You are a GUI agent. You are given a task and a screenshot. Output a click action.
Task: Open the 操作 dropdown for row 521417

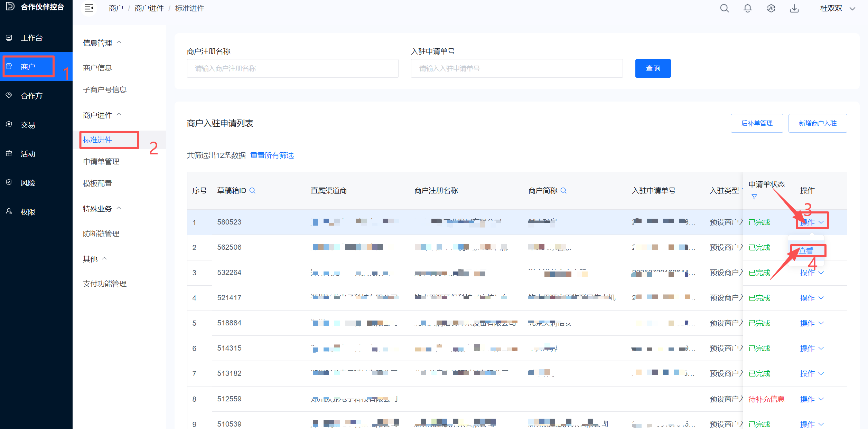(x=812, y=298)
